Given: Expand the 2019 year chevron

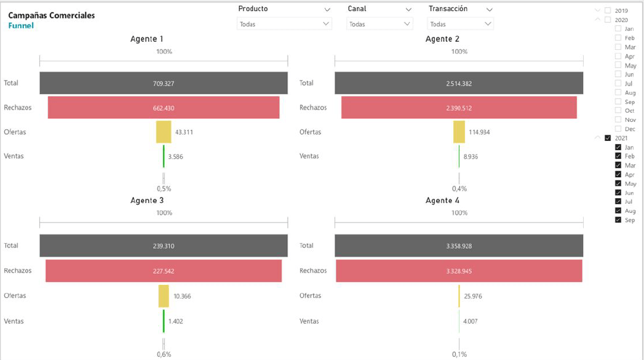Looking at the screenshot, I should click(x=597, y=10).
